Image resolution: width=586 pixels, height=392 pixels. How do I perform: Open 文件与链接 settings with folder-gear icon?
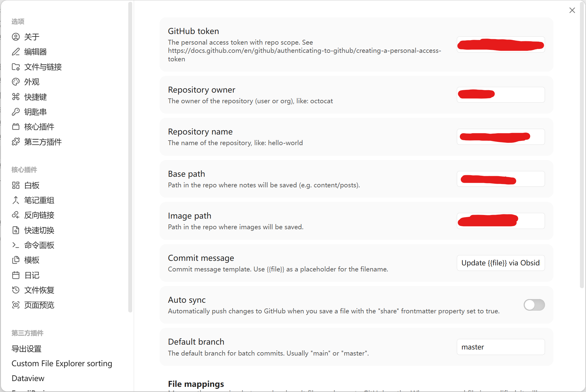43,67
